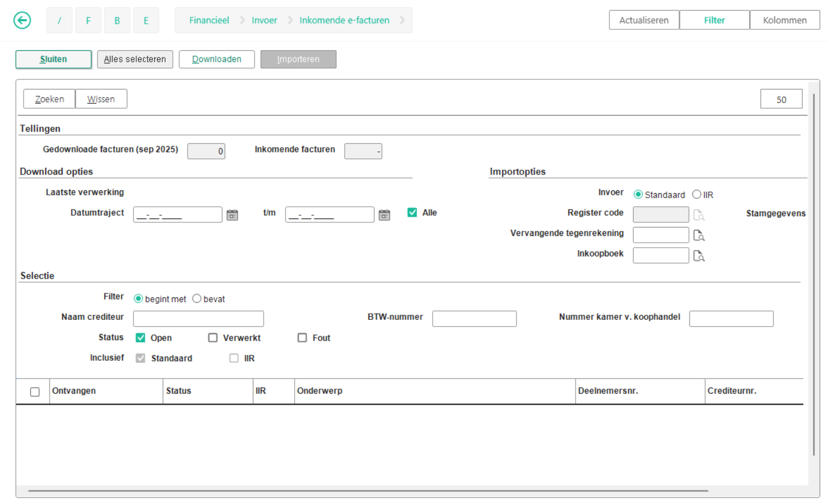Click the E shortcut toolbar button
The height and width of the screenshot is (504, 828).
(146, 20)
